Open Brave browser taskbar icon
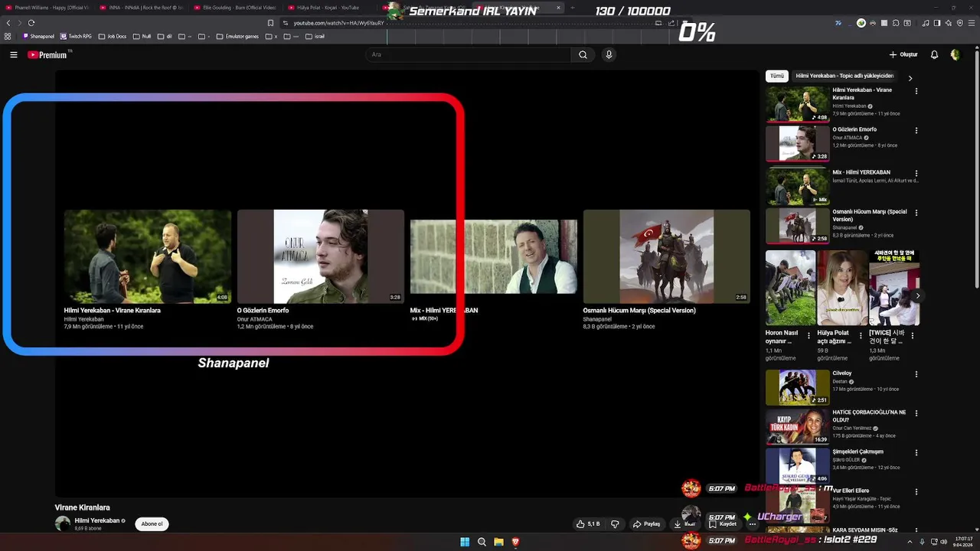 [515, 542]
